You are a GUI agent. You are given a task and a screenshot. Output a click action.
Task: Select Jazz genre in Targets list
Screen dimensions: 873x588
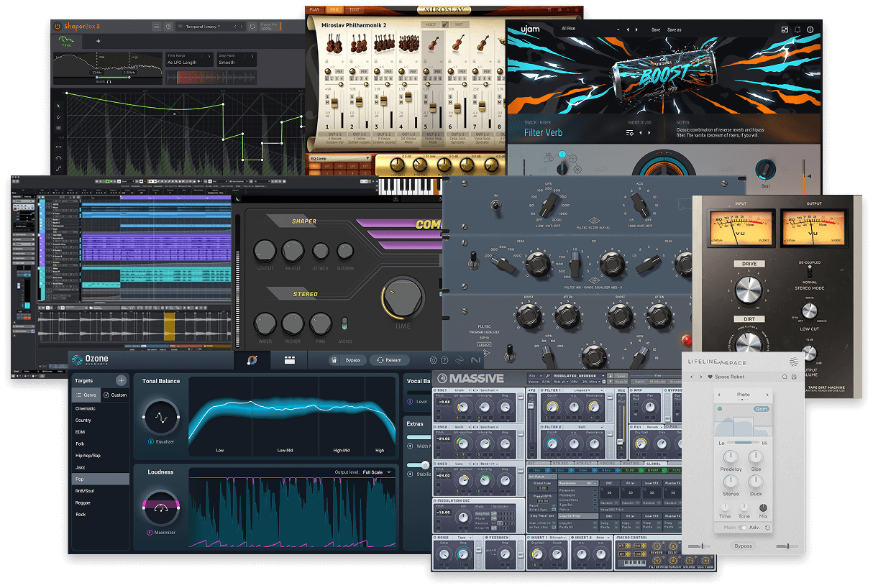tap(81, 467)
